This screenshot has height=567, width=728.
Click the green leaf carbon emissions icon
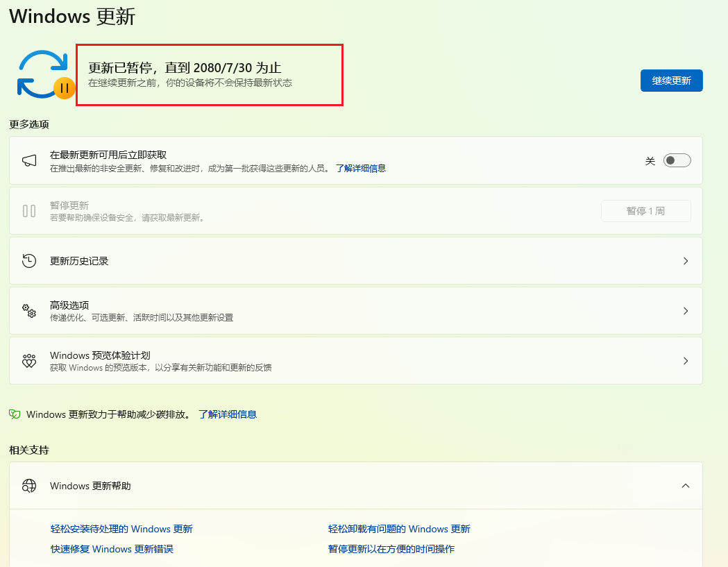(x=15, y=414)
